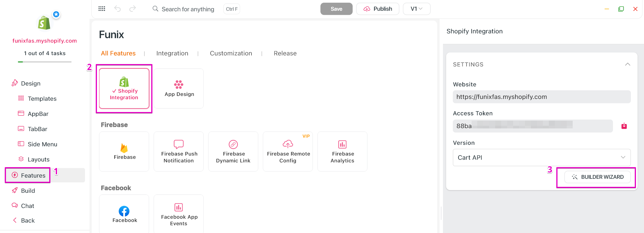Expand the Version Cart API dropdown
Image resolution: width=644 pixels, height=233 pixels.
pos(541,157)
